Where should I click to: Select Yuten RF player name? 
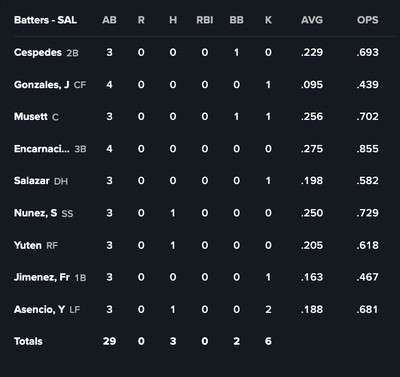[28, 245]
